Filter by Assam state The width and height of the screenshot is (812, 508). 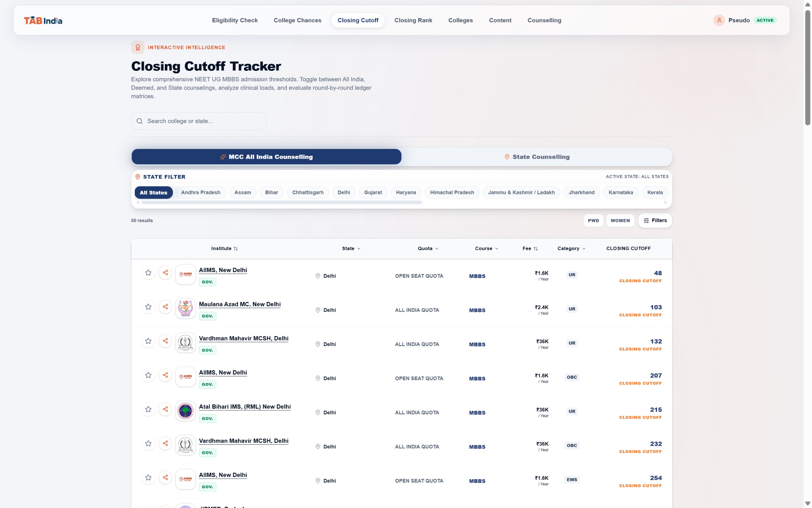point(243,192)
